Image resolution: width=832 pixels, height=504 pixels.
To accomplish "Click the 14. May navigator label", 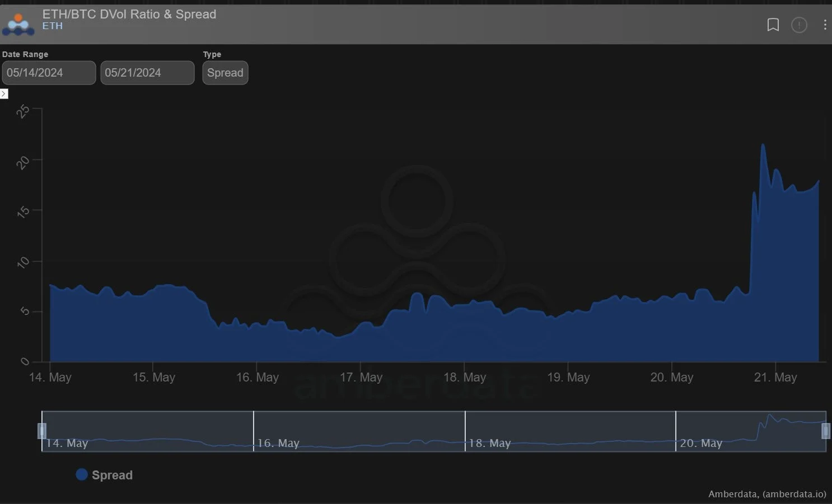I will pos(67,443).
